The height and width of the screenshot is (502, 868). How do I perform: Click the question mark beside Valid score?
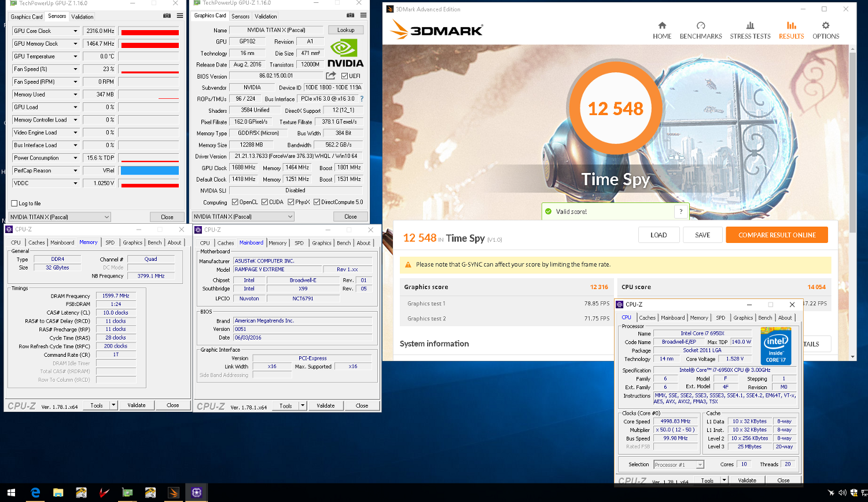[681, 212]
